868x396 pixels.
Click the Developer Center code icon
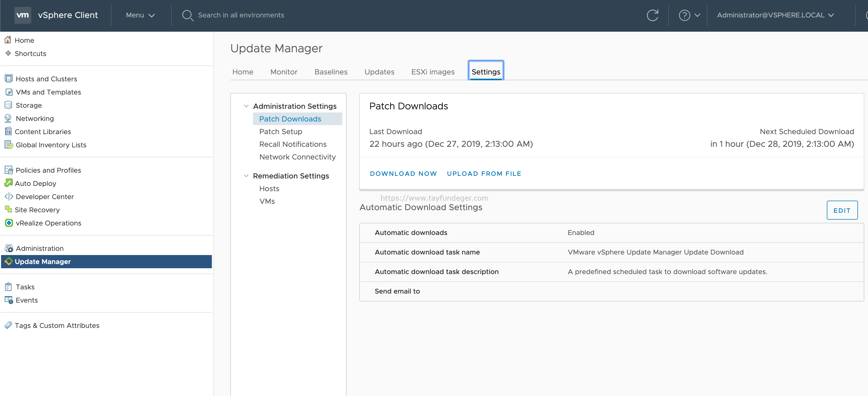8,196
